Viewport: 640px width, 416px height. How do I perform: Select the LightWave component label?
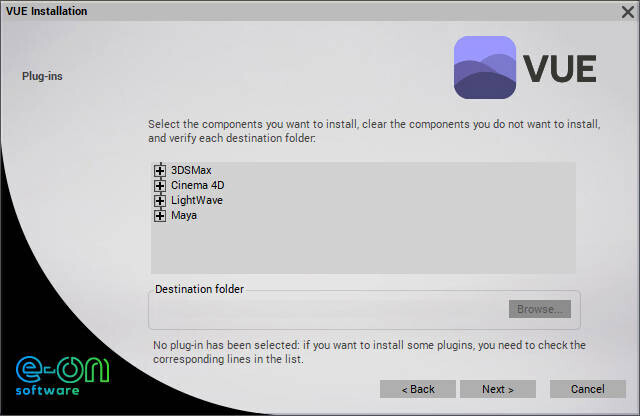197,201
